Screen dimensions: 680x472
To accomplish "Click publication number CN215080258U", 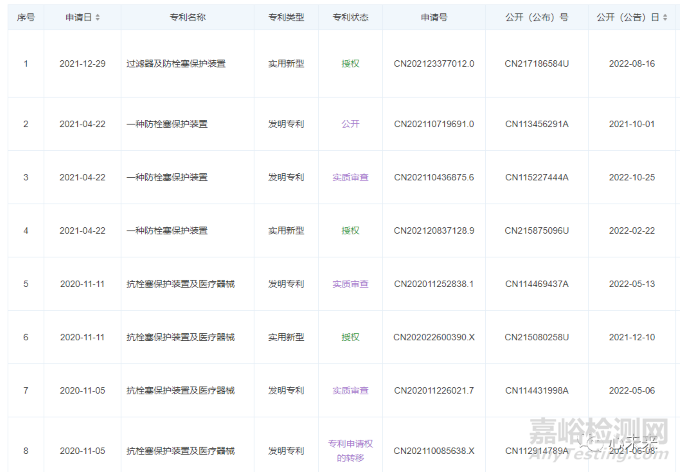I will (536, 338).
